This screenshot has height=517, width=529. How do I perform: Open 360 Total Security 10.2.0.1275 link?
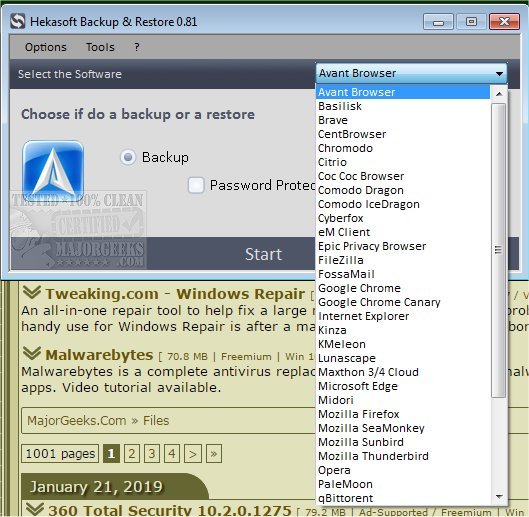pos(169,510)
